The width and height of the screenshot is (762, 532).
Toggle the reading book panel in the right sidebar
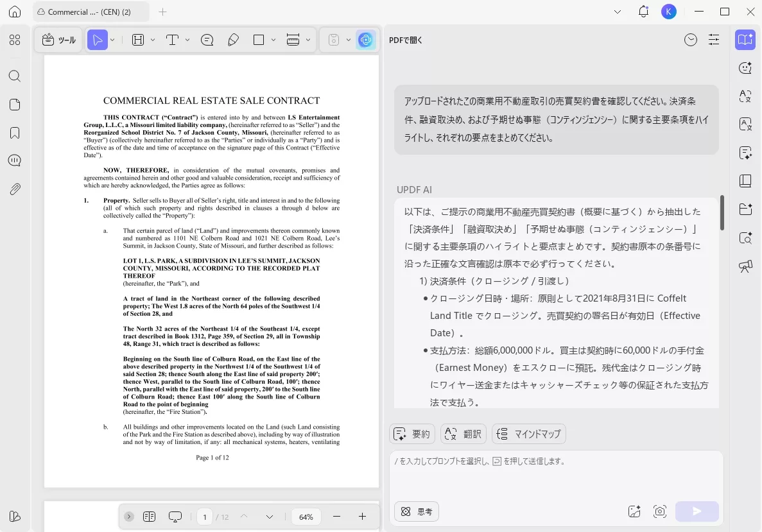point(745,182)
